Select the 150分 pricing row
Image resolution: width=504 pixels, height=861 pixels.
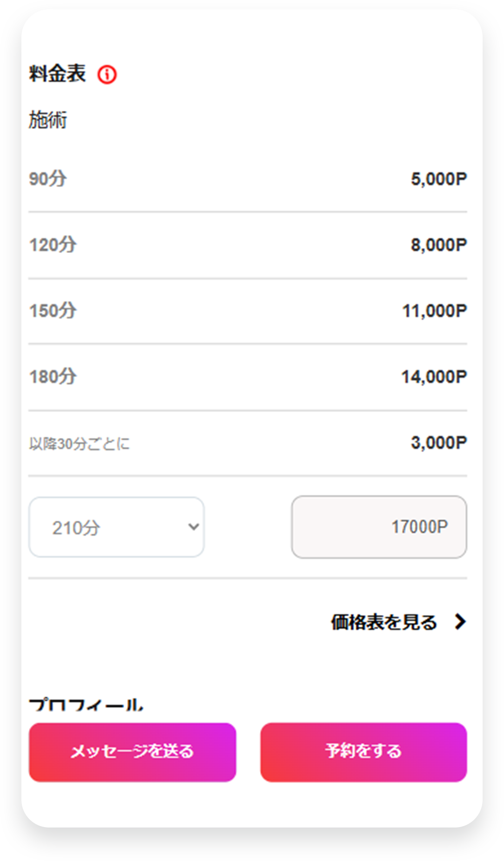(249, 310)
